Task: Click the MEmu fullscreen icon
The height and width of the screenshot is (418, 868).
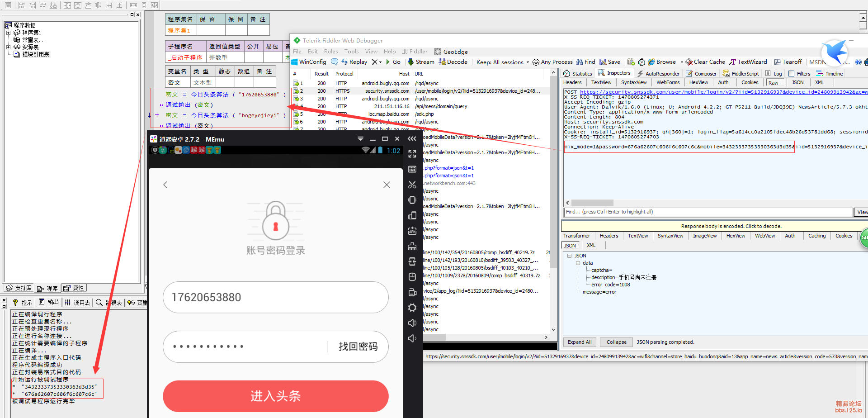Action: pos(412,154)
